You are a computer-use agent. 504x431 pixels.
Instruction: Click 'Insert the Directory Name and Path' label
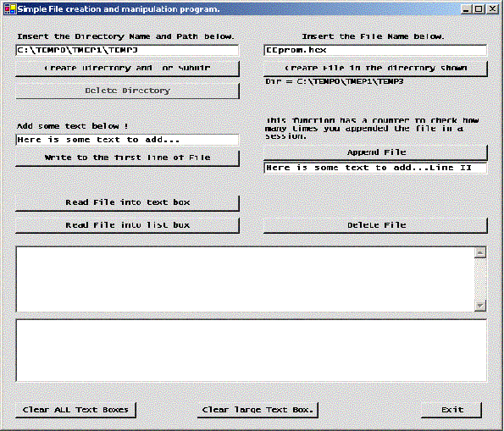point(125,36)
